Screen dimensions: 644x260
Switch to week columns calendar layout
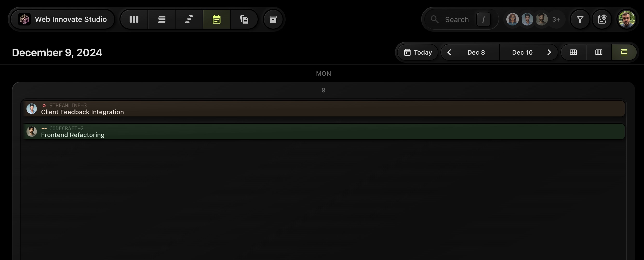click(599, 52)
